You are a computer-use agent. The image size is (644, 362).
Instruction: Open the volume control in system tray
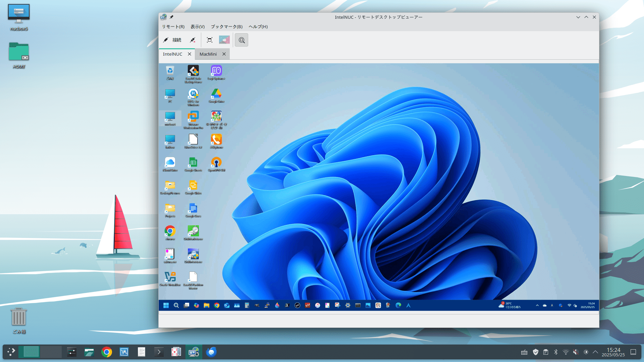point(576,352)
